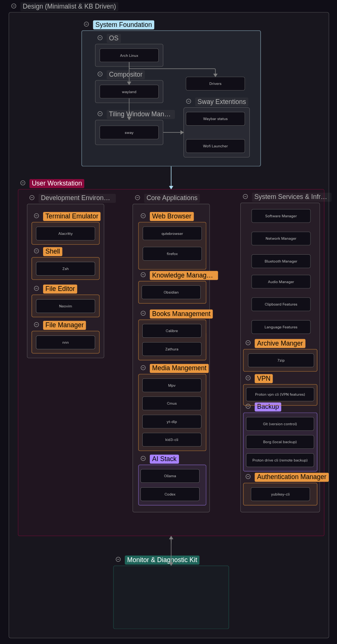Select the Drivers node
Screen dimensions: 337x644
point(215,83)
